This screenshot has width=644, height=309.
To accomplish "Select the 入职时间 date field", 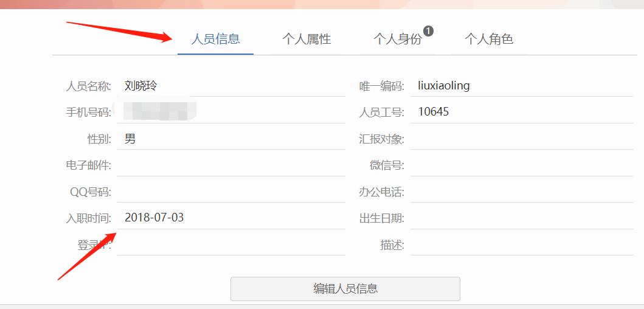I will coord(231,218).
